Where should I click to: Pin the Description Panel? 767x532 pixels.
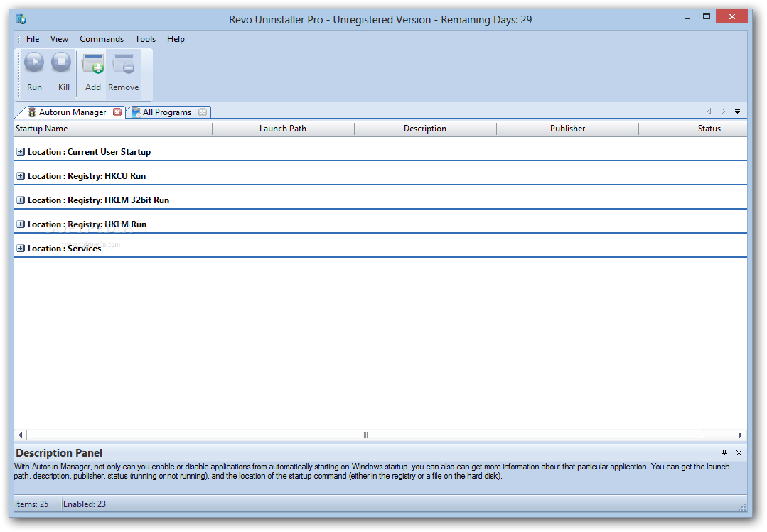(x=724, y=452)
